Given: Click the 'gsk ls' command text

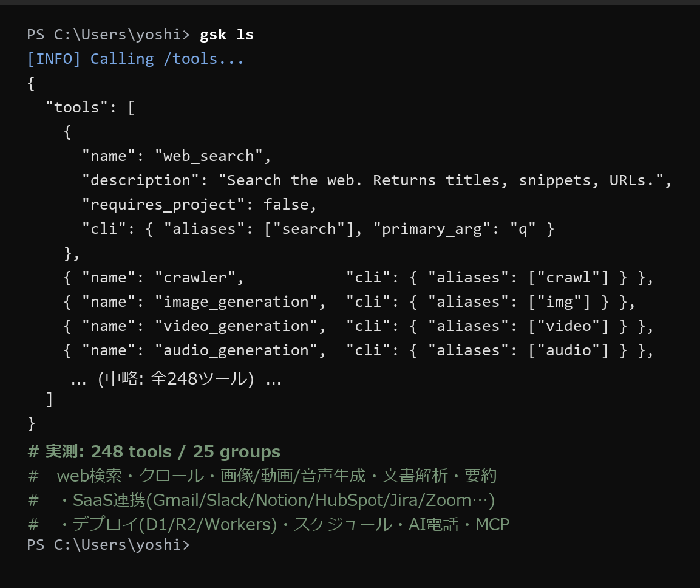Looking at the screenshot, I should tap(226, 35).
